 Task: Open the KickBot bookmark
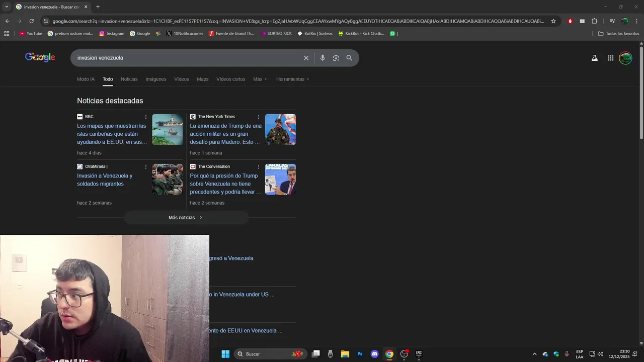(x=361, y=34)
